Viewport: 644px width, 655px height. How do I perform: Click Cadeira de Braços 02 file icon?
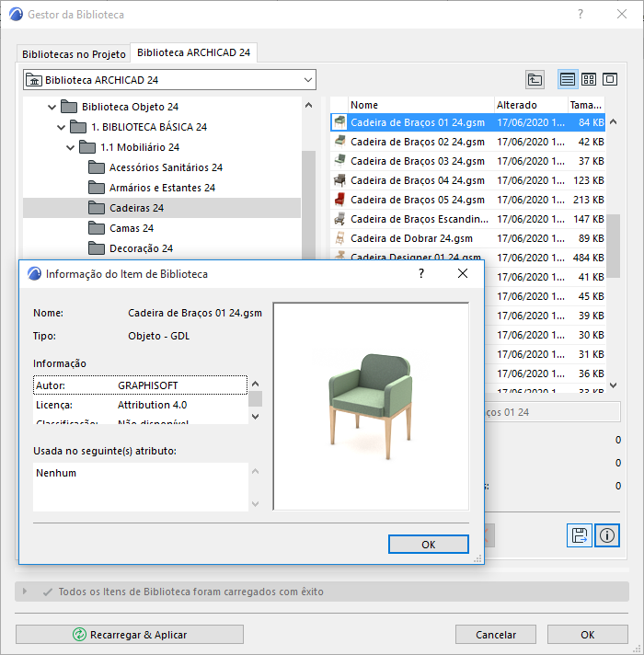(x=340, y=142)
